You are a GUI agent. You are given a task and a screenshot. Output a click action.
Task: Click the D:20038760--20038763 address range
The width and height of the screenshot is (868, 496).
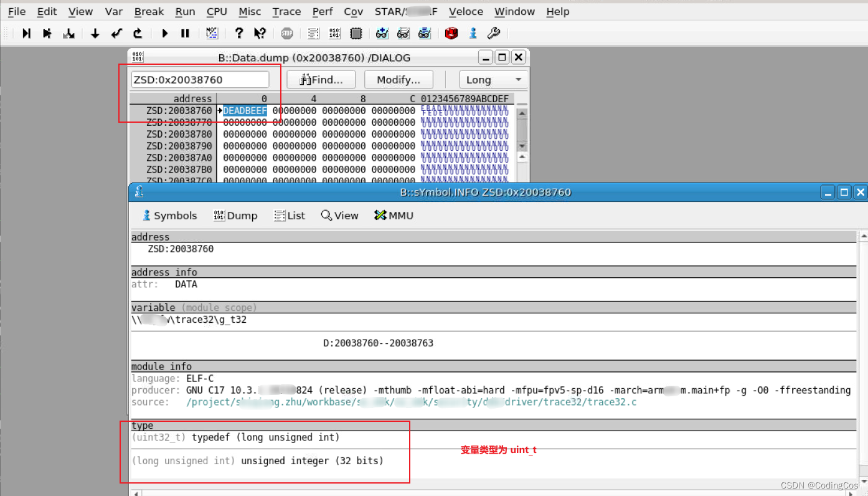(378, 343)
